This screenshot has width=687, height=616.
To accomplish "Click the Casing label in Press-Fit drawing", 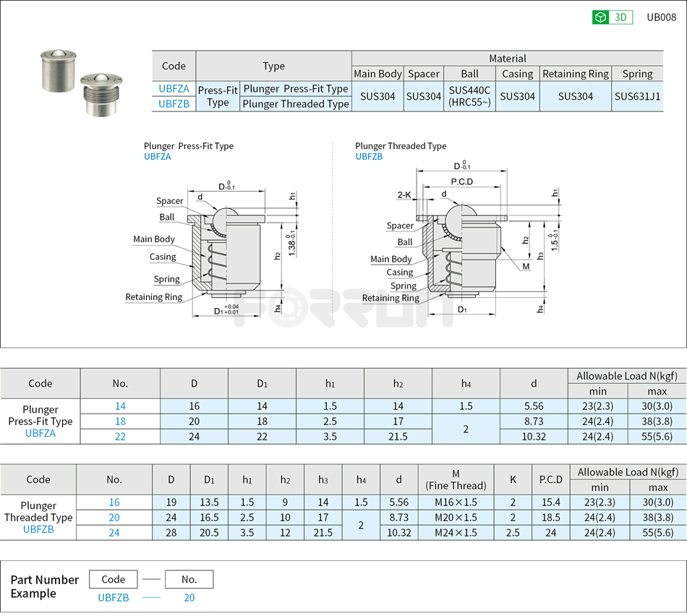I will (x=163, y=257).
